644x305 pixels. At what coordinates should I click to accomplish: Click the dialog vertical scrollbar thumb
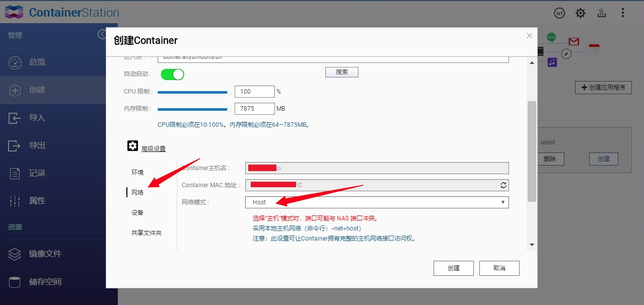532,151
